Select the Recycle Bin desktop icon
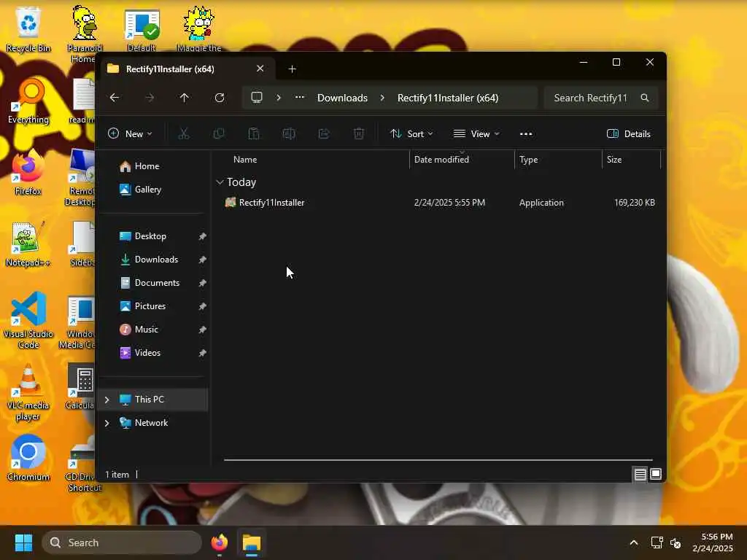 28,29
